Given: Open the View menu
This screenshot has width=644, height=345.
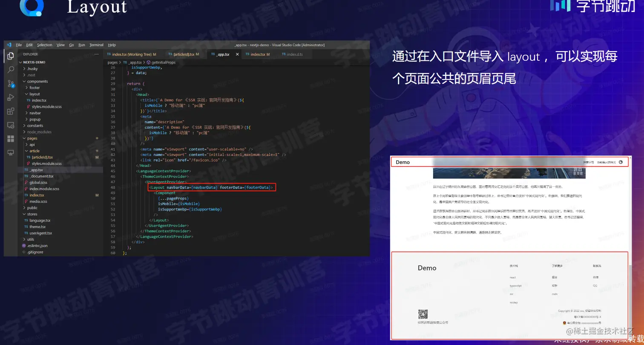Looking at the screenshot, I should click(x=60, y=45).
